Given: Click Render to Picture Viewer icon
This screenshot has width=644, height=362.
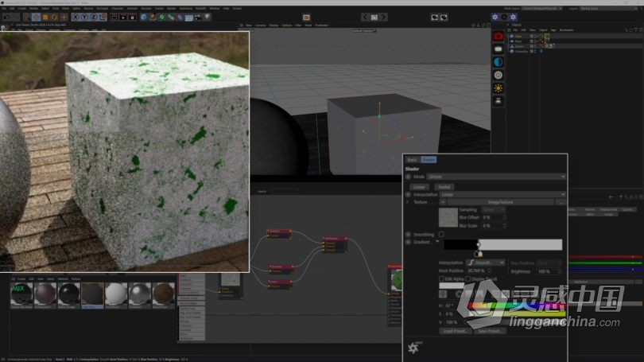Looking at the screenshot, I should click(x=122, y=18).
